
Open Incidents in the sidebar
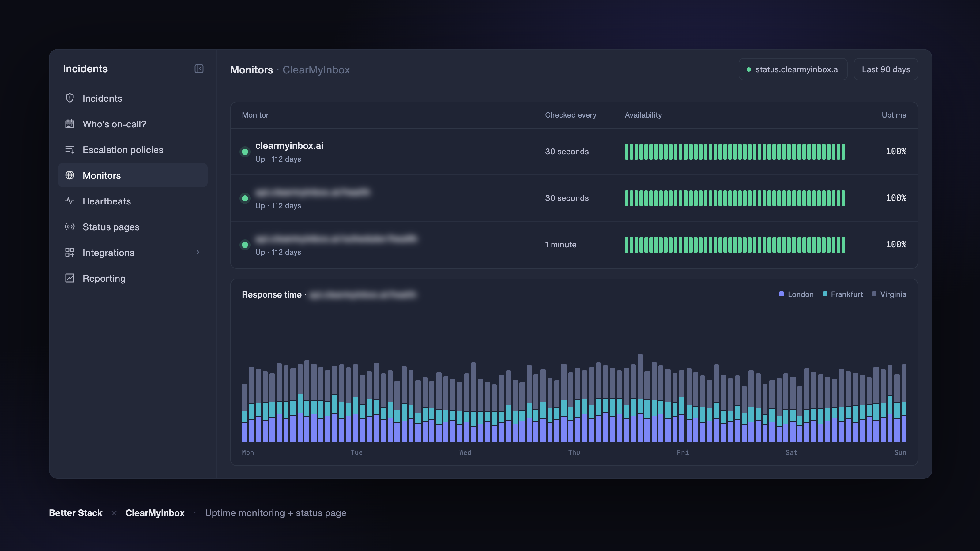pyautogui.click(x=133, y=99)
